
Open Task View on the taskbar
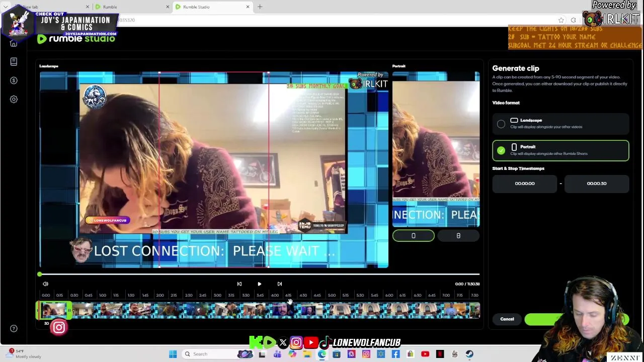tap(262, 354)
